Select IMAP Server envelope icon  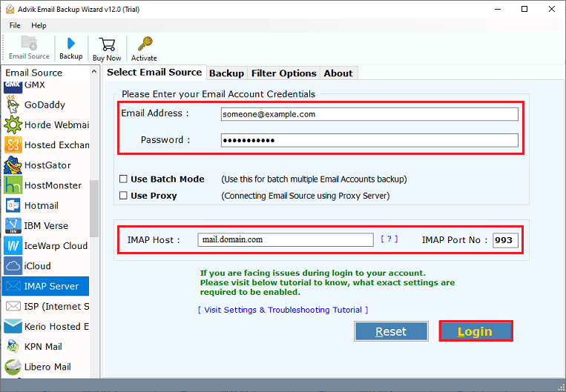point(13,286)
